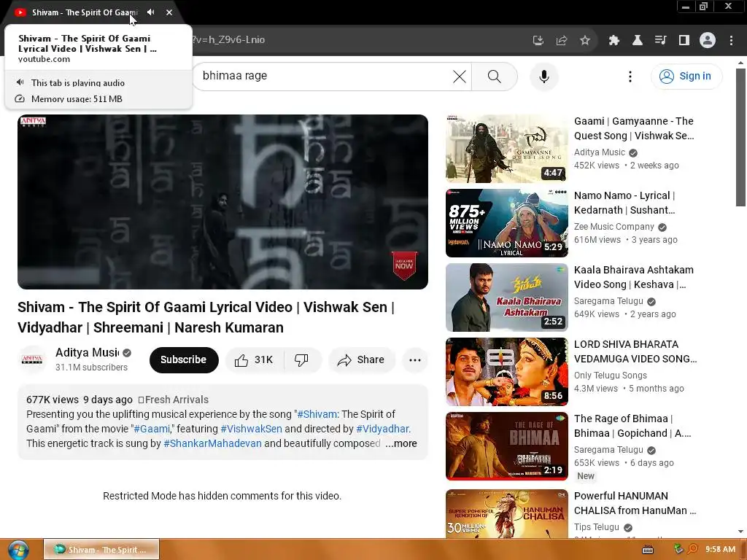Dislike the video with thumbs down

tap(301, 360)
